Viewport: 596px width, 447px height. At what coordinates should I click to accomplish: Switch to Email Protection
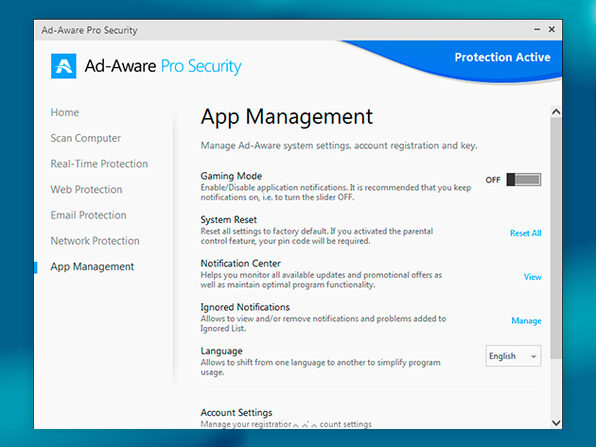tap(88, 215)
